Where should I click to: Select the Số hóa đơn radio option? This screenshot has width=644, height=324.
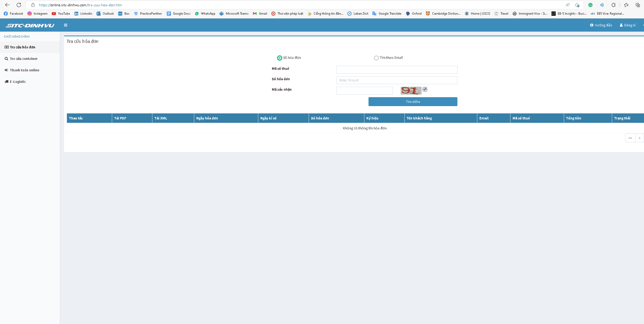pyautogui.click(x=279, y=58)
